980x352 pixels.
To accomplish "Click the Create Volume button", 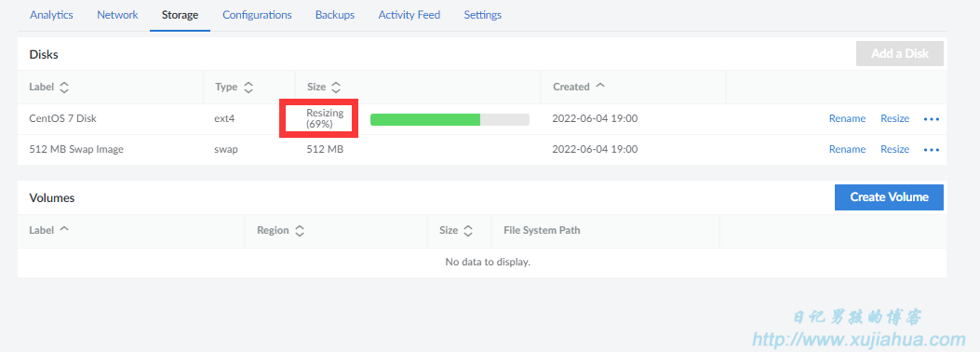I will (x=889, y=196).
